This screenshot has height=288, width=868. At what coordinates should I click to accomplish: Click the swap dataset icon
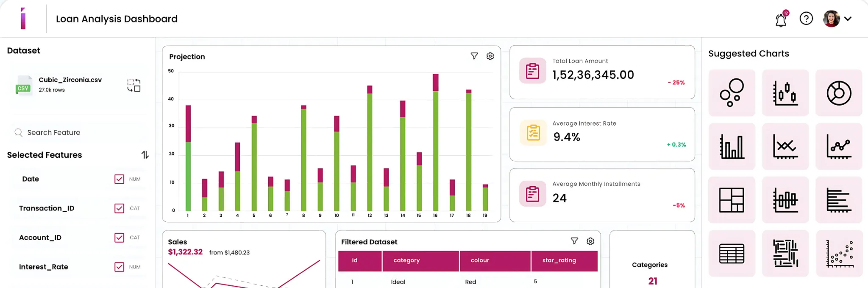(x=134, y=85)
